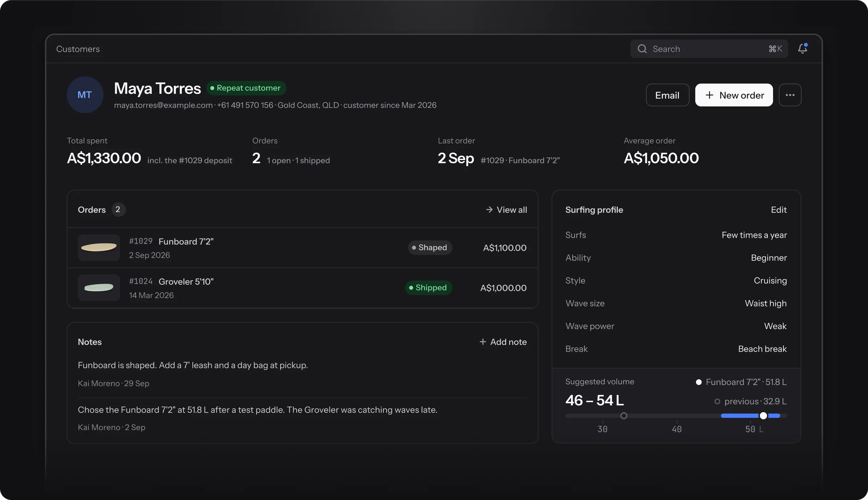The image size is (868, 500).
Task: Open order #1029 Funboard 7'2" row
Action: pyautogui.click(x=302, y=248)
